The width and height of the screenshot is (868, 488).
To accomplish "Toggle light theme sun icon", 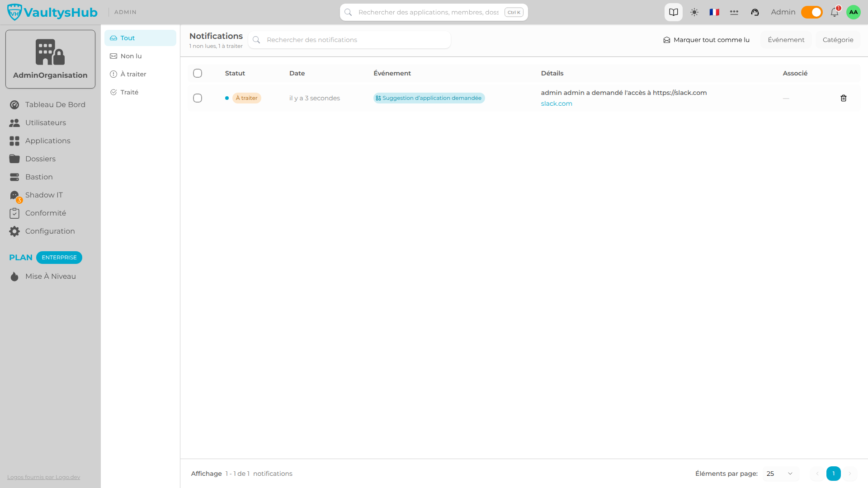I will 694,12.
